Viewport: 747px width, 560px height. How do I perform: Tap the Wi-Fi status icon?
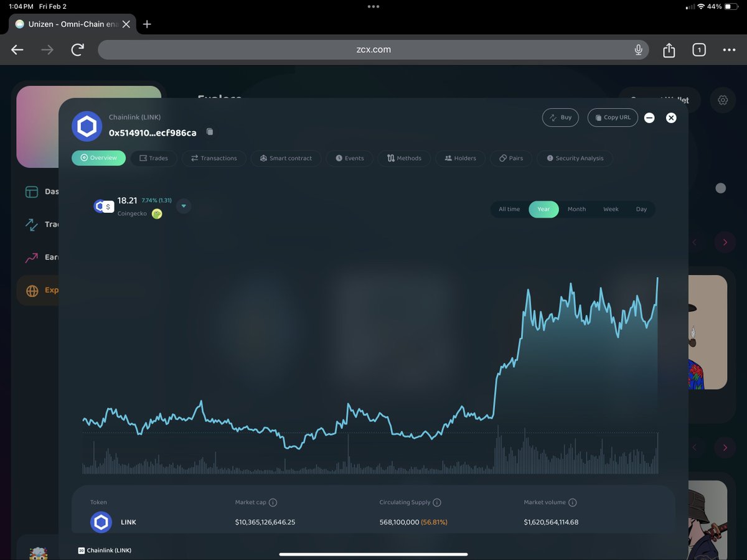(701, 6)
